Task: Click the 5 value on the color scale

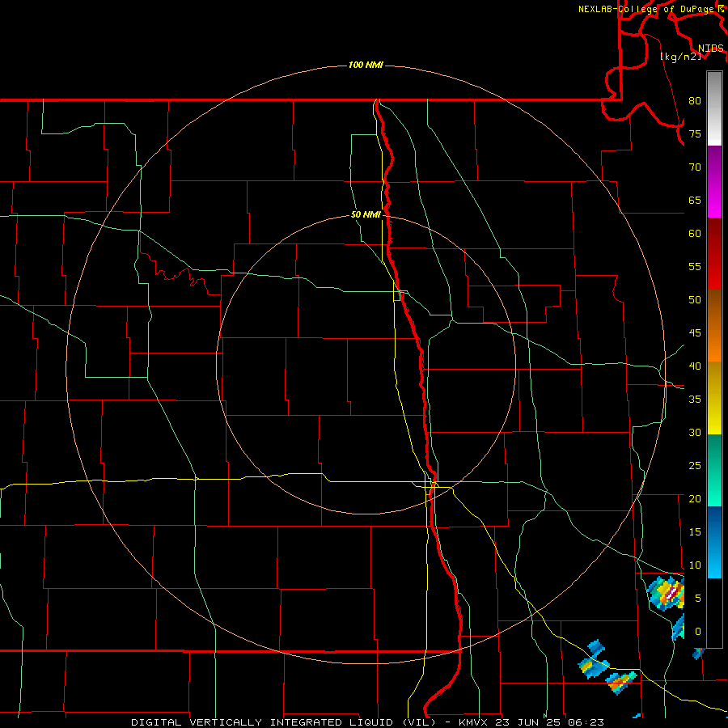Action: pos(698,598)
